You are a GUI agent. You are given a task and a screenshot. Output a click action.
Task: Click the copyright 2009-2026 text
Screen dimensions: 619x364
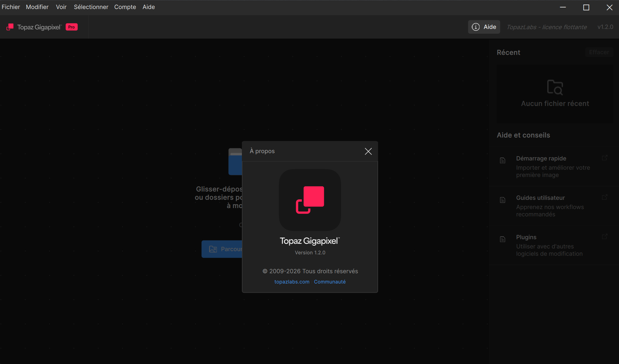pyautogui.click(x=310, y=271)
